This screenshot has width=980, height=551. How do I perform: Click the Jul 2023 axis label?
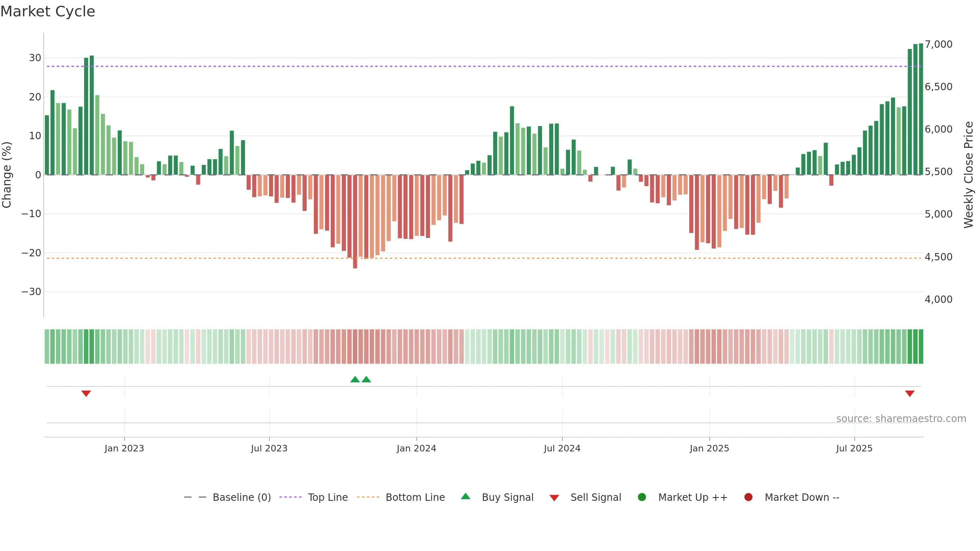point(269,448)
